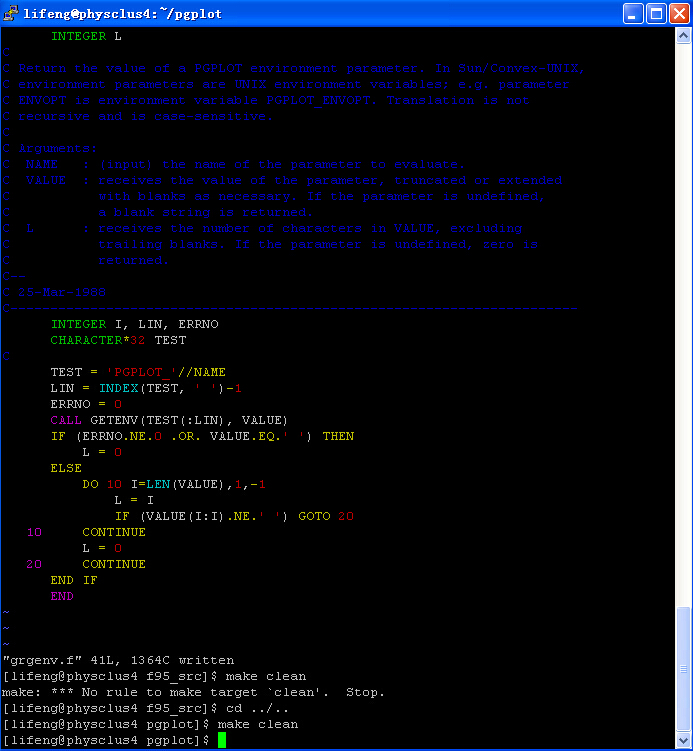
Task: Click 'PGPLOT_ENVOPT.' in the comment
Action: (322, 101)
